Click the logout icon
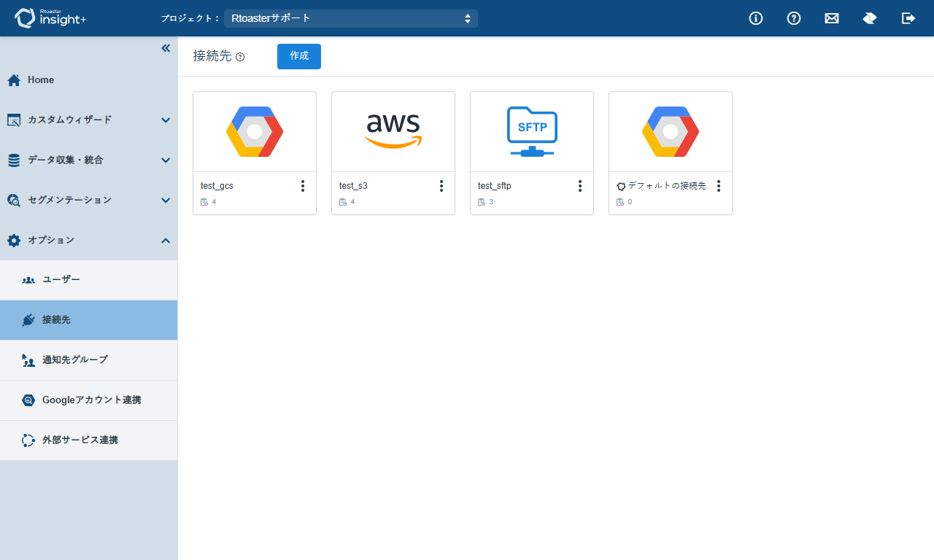 (x=908, y=18)
